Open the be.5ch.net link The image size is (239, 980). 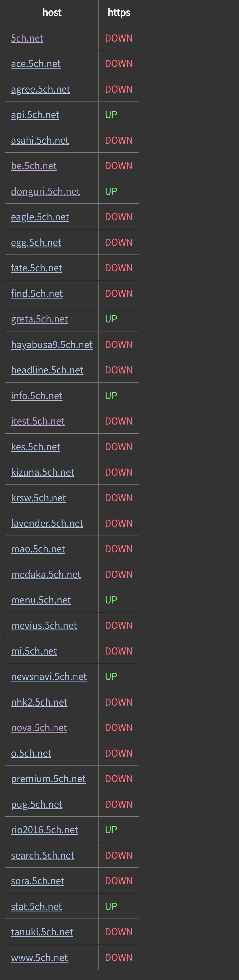[34, 166]
